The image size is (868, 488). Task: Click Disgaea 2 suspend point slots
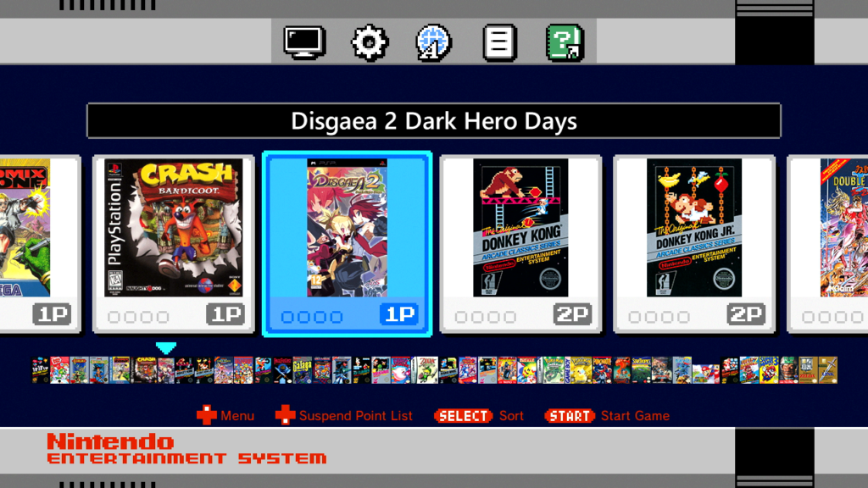coord(312,317)
